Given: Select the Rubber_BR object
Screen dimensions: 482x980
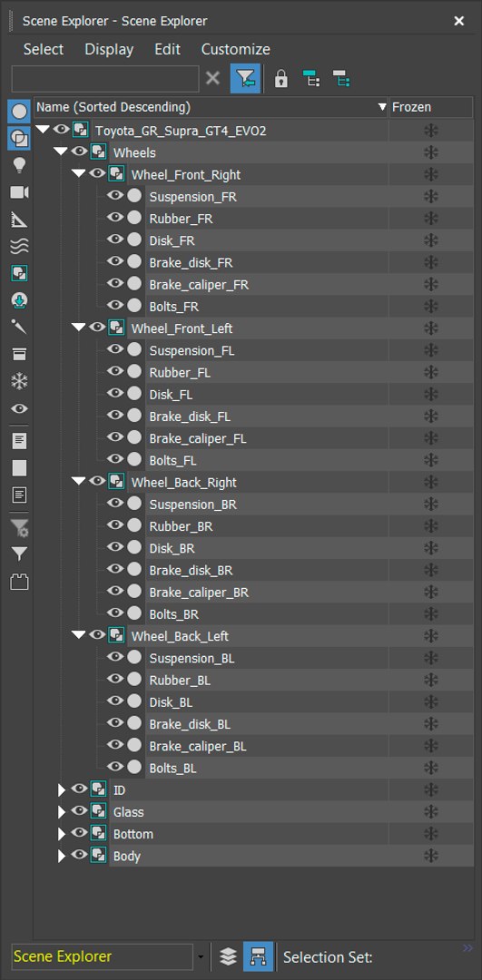Looking at the screenshot, I should pyautogui.click(x=181, y=526).
